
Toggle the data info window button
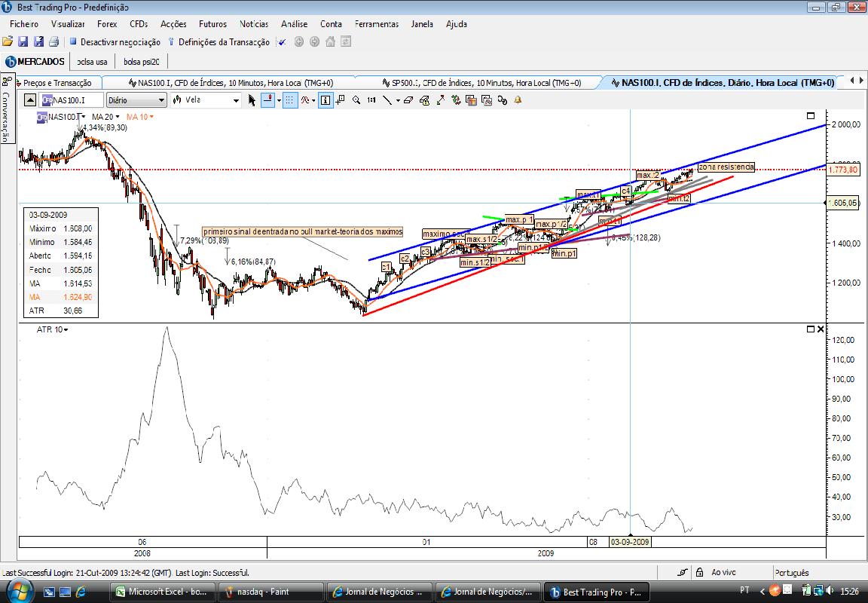[325, 100]
